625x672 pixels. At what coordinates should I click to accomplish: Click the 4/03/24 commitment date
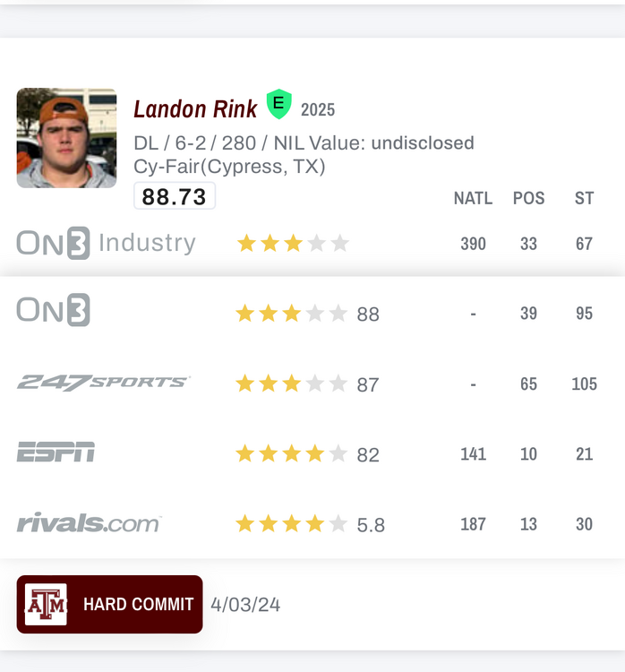click(245, 605)
